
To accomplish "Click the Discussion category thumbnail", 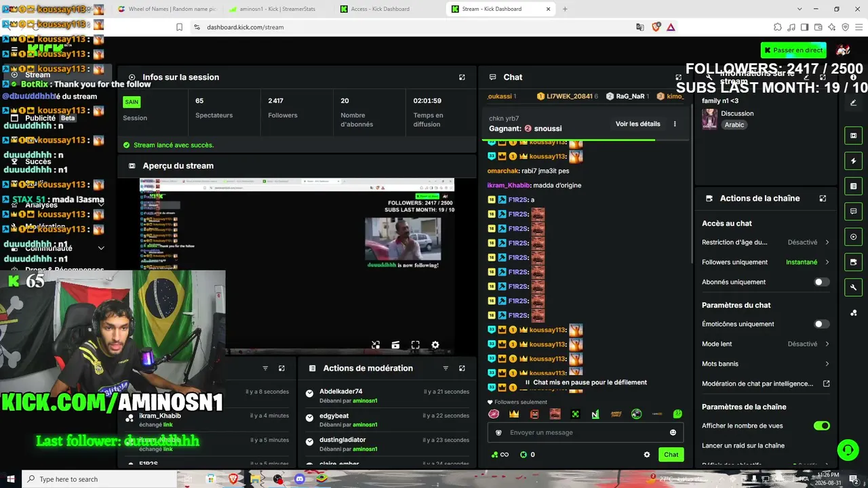I will [x=709, y=119].
